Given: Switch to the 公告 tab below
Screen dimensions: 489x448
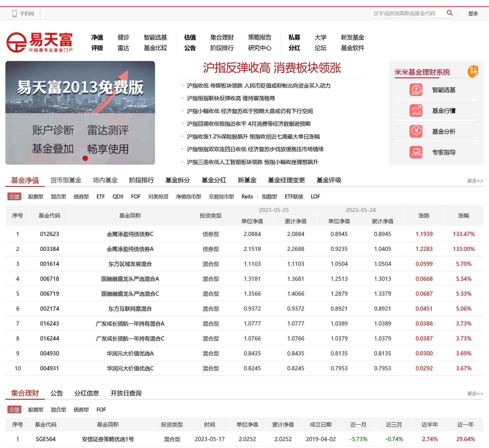Looking at the screenshot, I should (57, 393).
